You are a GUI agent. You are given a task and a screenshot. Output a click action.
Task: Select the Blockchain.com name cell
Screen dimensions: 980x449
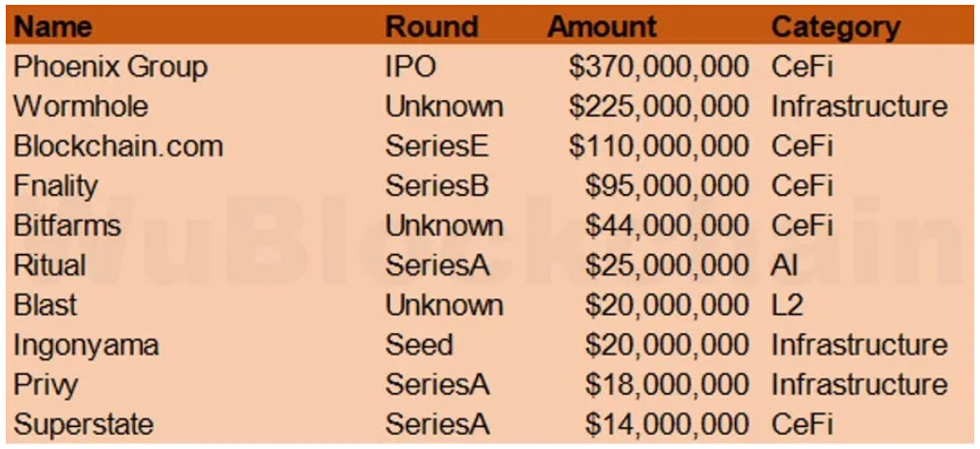[119, 146]
